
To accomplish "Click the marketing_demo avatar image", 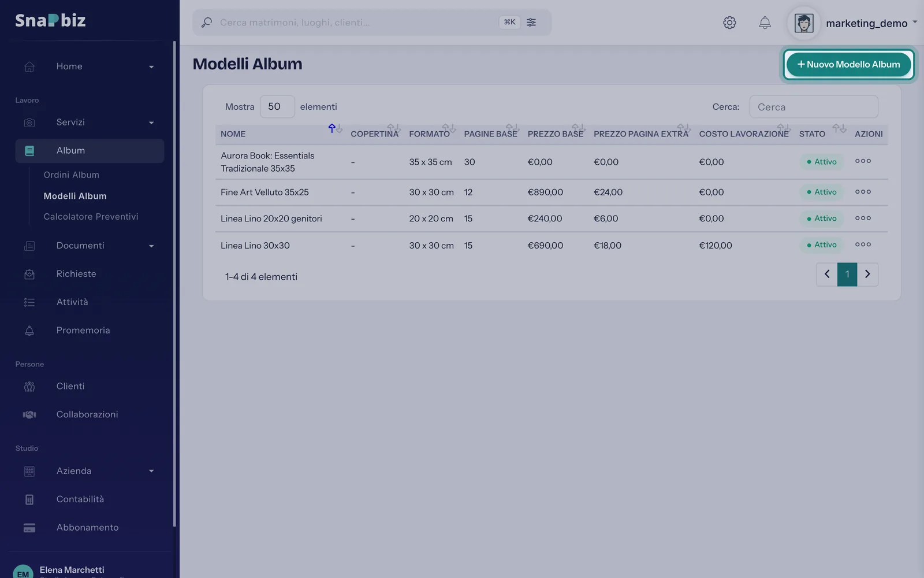I will tap(804, 23).
